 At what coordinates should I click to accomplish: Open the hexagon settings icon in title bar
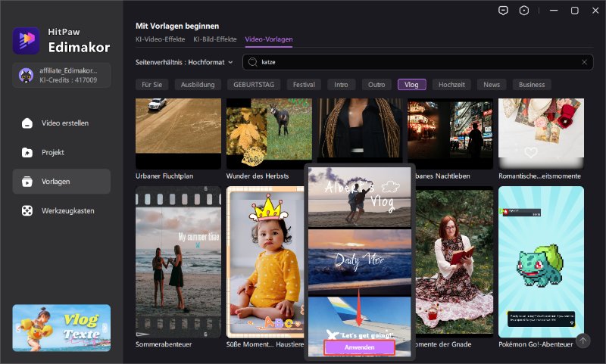click(x=524, y=11)
